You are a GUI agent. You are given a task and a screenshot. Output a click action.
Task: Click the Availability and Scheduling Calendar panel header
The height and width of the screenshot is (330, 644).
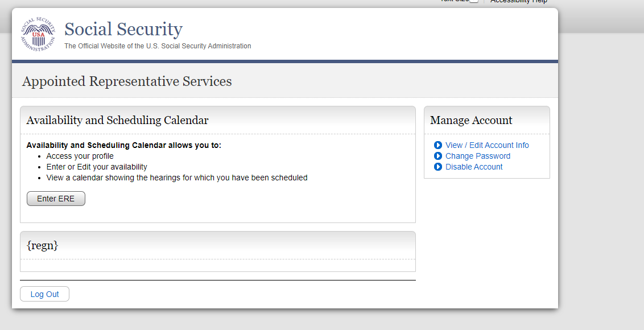tap(117, 120)
